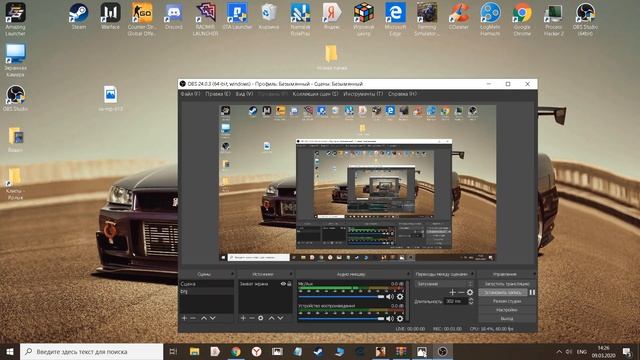The width and height of the screenshot is (640, 360).
Task: Pop out the Sources dock panel
Action: pos(291,274)
